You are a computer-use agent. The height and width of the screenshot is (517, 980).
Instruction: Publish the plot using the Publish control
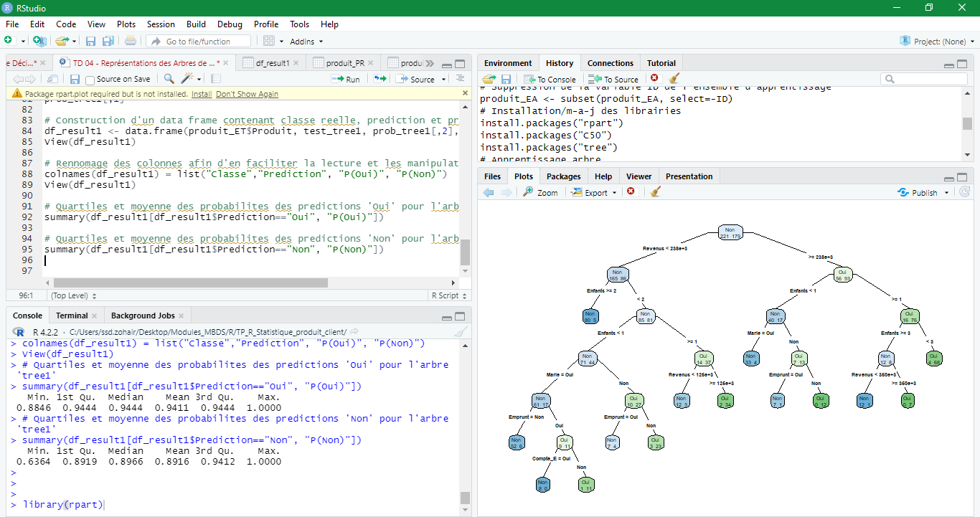tap(923, 192)
